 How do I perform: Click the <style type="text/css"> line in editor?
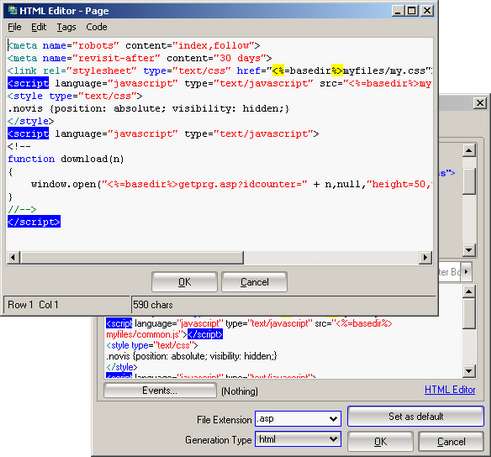(75, 96)
